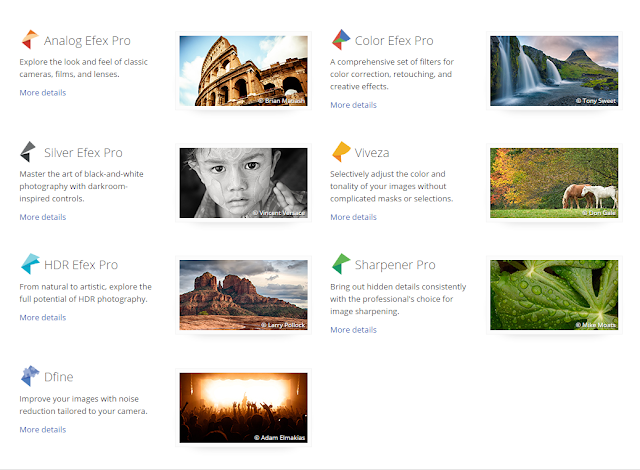Open More details under Color Efex Pro

click(x=353, y=105)
